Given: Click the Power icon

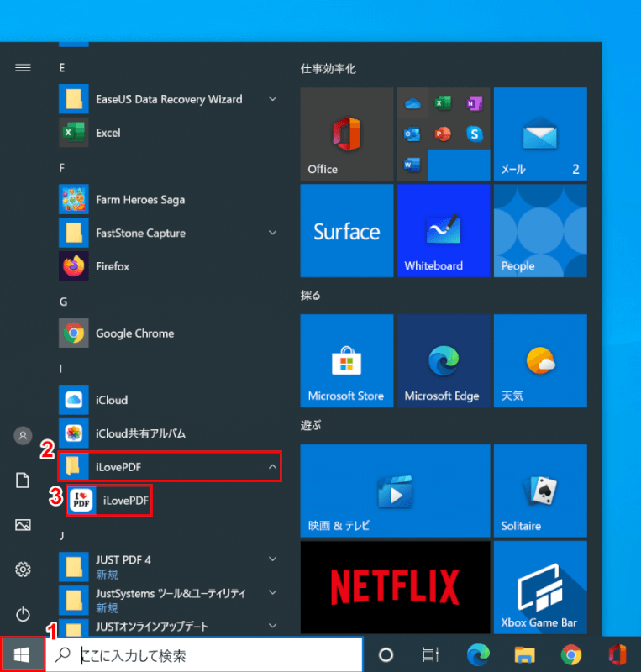Looking at the screenshot, I should click(23, 613).
